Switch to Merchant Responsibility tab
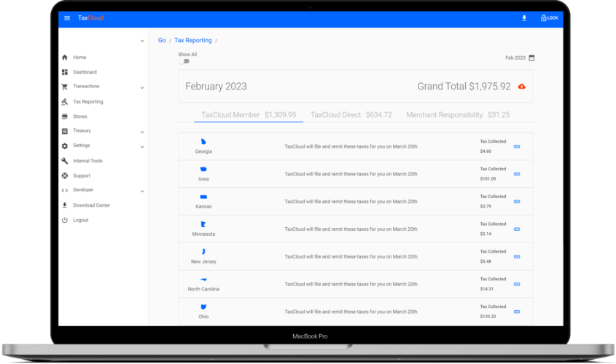Image resolution: width=616 pixels, height=364 pixels. point(458,115)
